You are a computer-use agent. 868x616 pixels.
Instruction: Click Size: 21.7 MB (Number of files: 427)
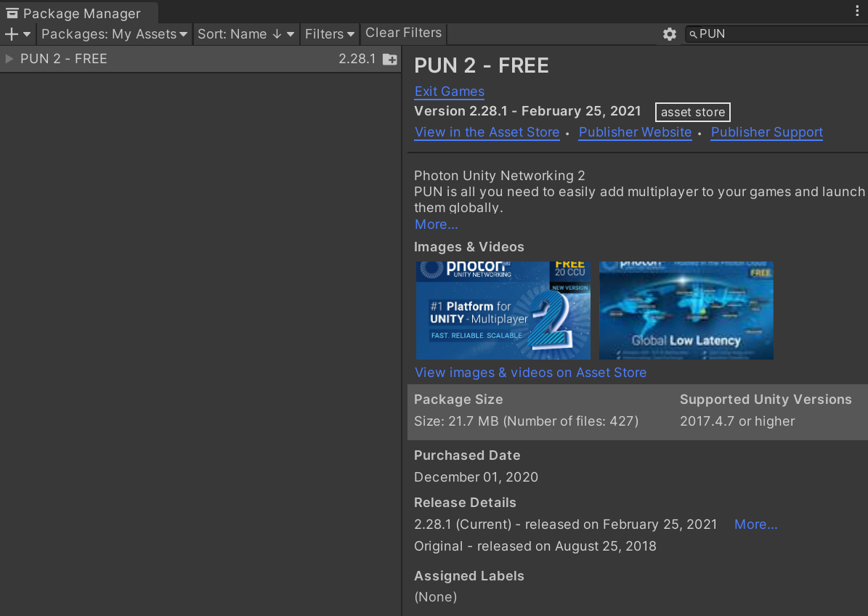[x=526, y=421]
